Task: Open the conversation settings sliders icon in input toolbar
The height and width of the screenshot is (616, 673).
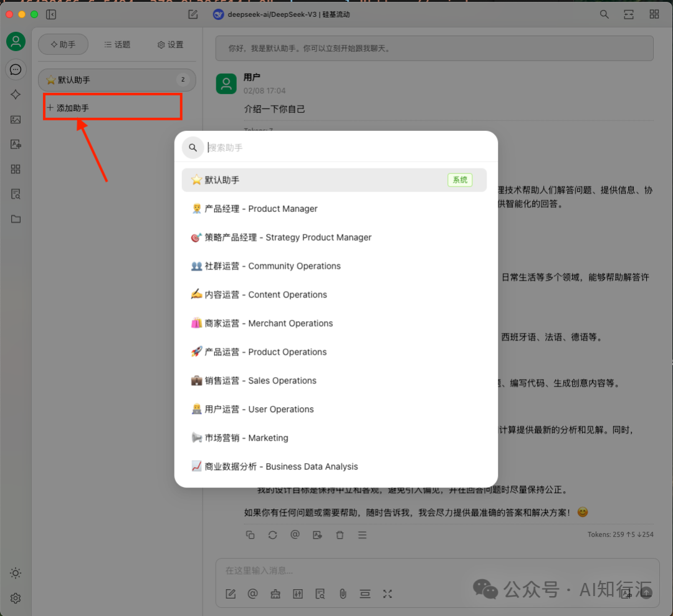Action: click(x=298, y=594)
